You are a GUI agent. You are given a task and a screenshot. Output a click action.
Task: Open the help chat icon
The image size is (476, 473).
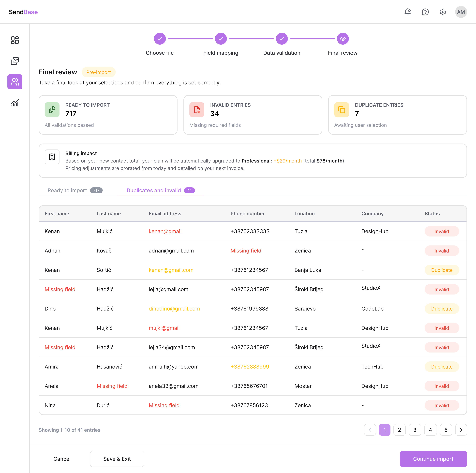425,12
